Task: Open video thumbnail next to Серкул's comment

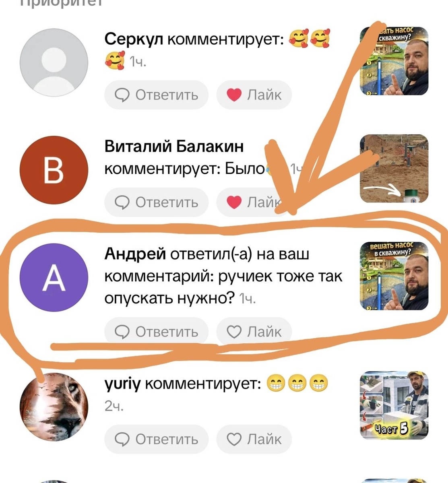Action: click(394, 61)
